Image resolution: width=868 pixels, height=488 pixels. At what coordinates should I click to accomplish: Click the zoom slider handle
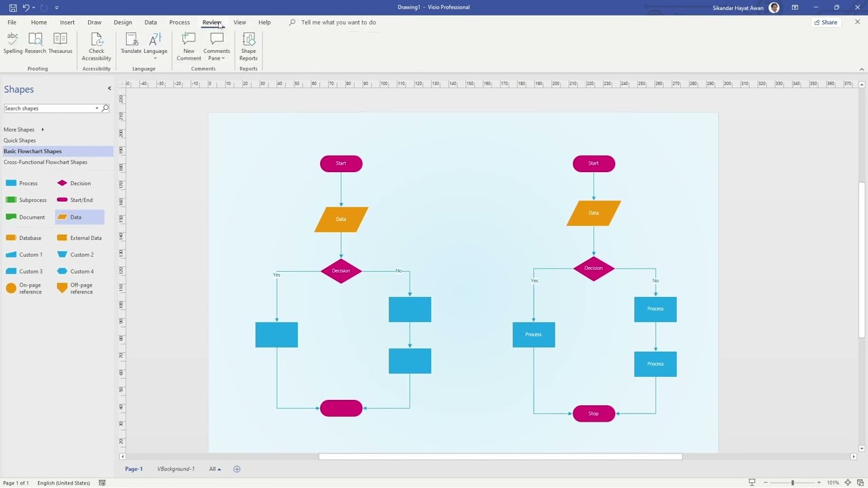click(x=792, y=483)
